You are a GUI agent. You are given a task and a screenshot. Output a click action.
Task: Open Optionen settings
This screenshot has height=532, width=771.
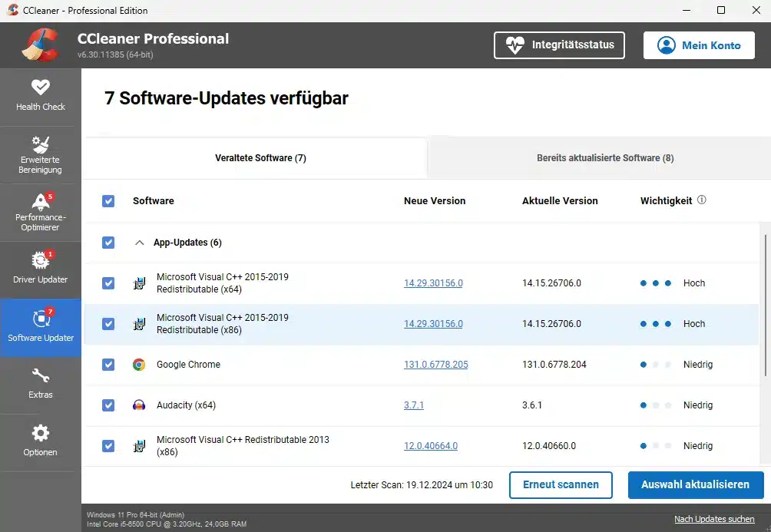41,442
